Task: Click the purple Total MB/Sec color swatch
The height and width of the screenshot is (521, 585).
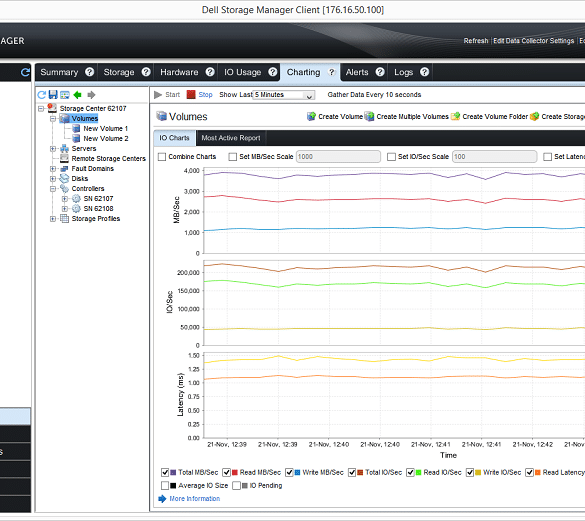Action: coord(173,472)
